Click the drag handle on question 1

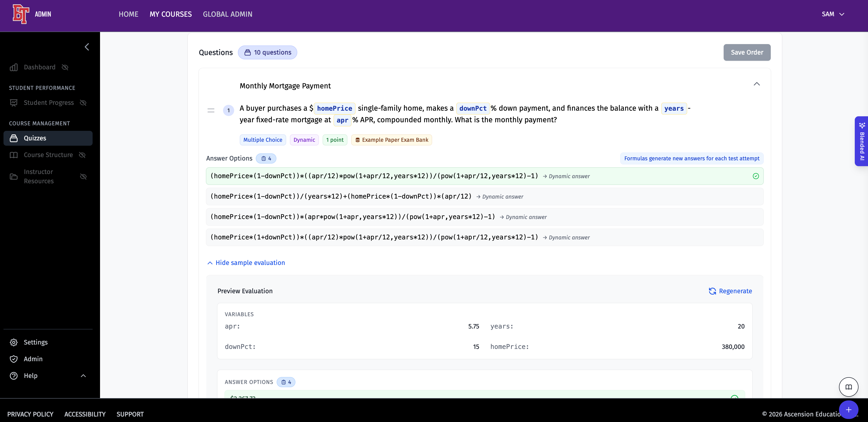click(x=211, y=110)
